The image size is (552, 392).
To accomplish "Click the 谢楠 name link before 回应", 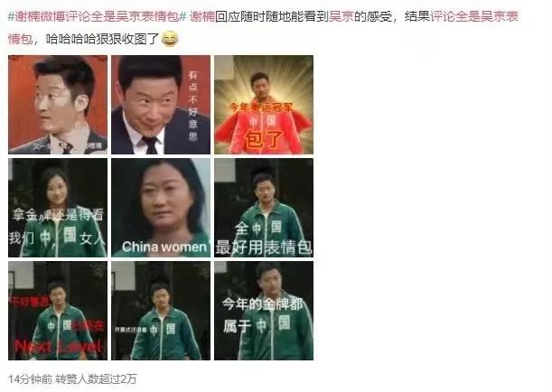I will click(x=202, y=16).
